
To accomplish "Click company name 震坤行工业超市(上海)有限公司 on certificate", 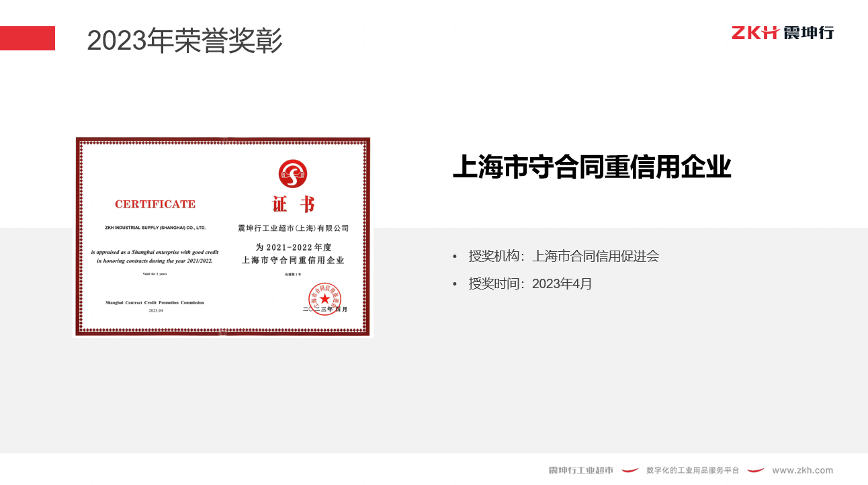I will point(294,228).
